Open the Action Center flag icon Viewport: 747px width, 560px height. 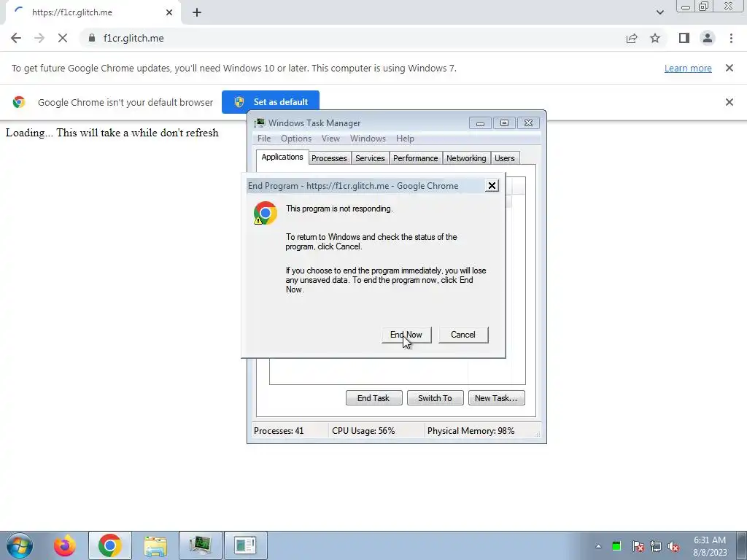638,546
